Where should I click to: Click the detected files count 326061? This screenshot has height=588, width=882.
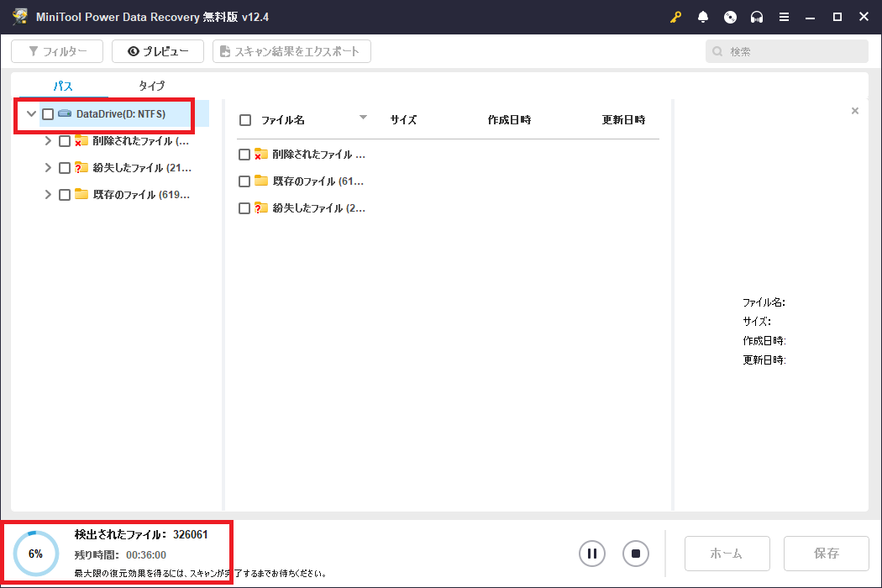tap(190, 534)
